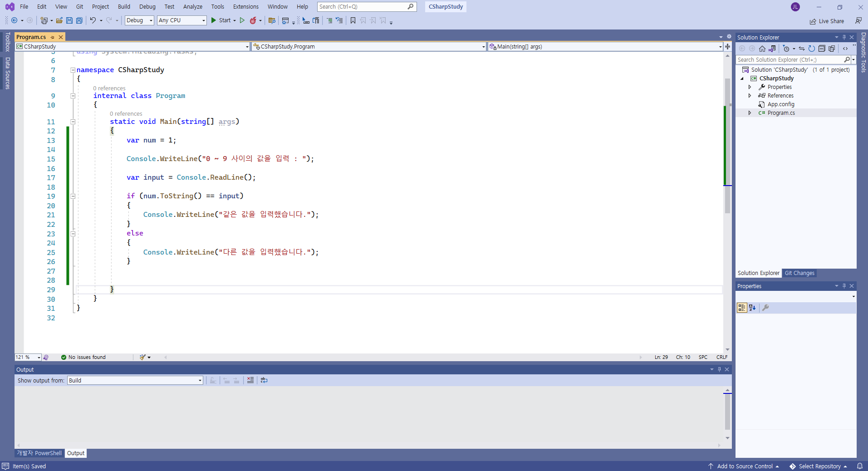This screenshot has height=471, width=868.
Task: Open the Build menu
Action: [124, 6]
